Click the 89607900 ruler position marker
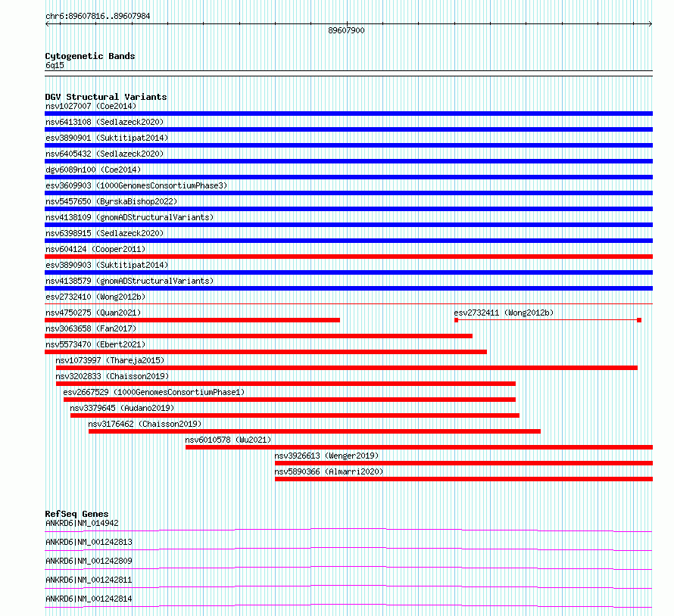This screenshot has height=616, width=674. pyautogui.click(x=346, y=30)
